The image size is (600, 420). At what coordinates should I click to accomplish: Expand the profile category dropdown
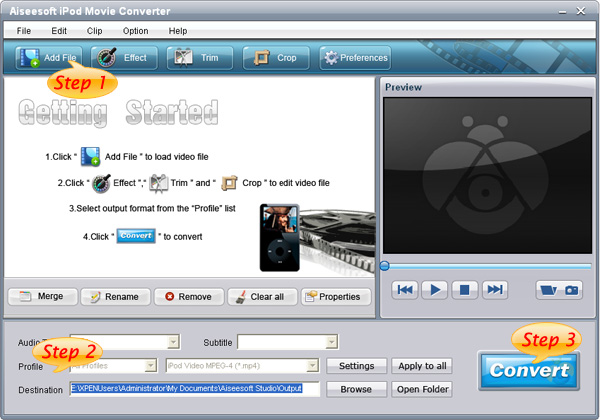click(x=151, y=366)
